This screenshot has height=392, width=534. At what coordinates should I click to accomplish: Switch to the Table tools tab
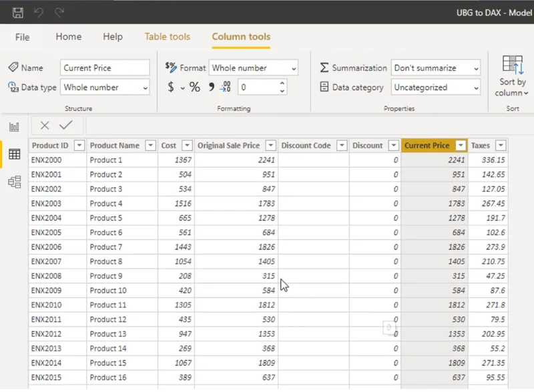click(168, 37)
